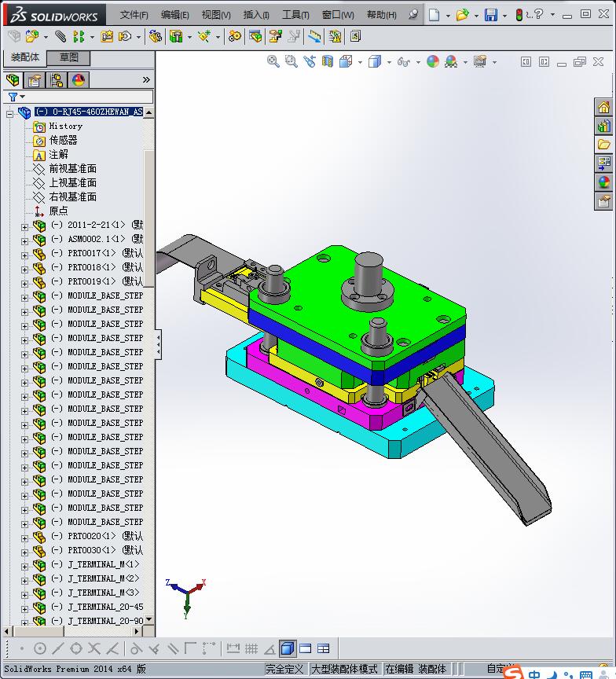Click the Linear Component Pattern icon
The image size is (616, 679).
(79, 36)
